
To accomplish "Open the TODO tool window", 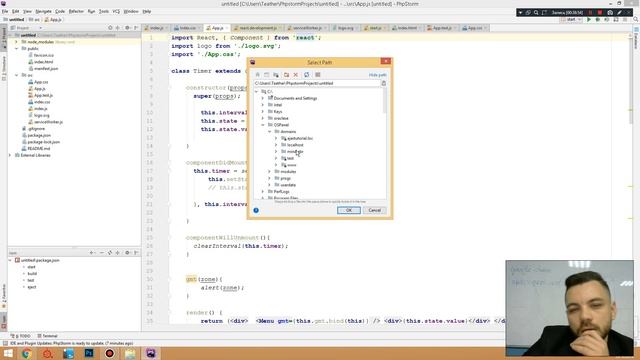I will (21, 336).
